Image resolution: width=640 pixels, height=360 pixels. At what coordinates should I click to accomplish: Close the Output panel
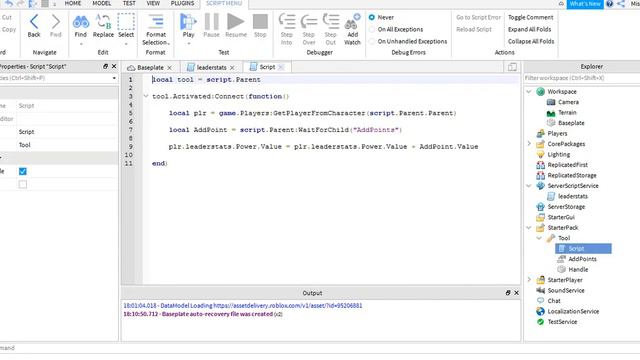point(516,293)
